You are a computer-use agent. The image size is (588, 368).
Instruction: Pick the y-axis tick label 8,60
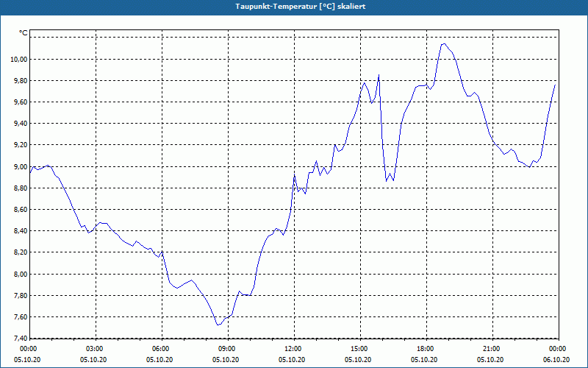coord(21,210)
